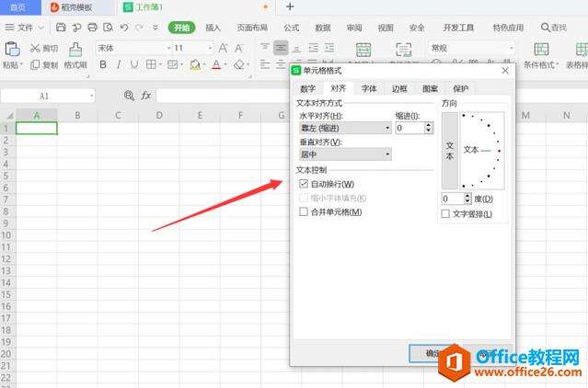
Task: Click the Italic formatting icon
Action: pyautogui.click(x=117, y=65)
